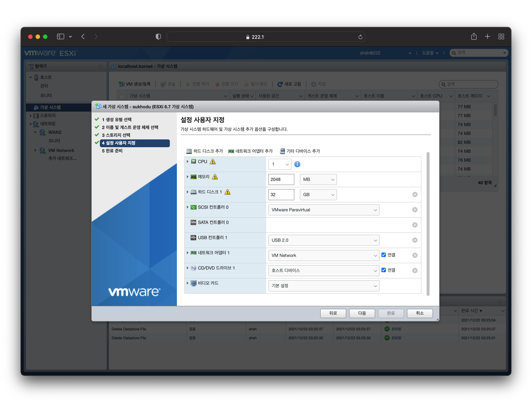Click the 다음 (Next) button
Viewport: 532px width, 416px height.
pyautogui.click(x=362, y=313)
